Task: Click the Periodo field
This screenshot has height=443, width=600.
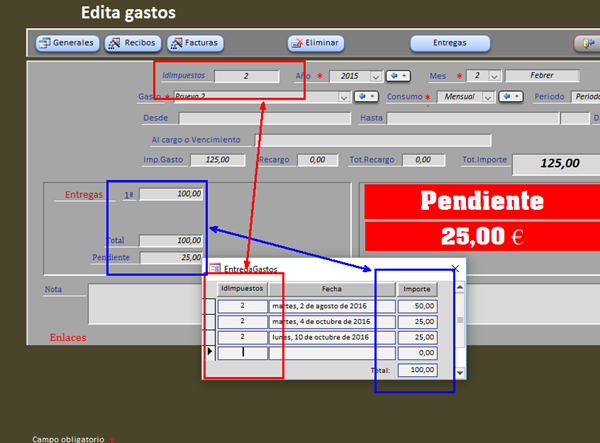Action: coord(585,97)
